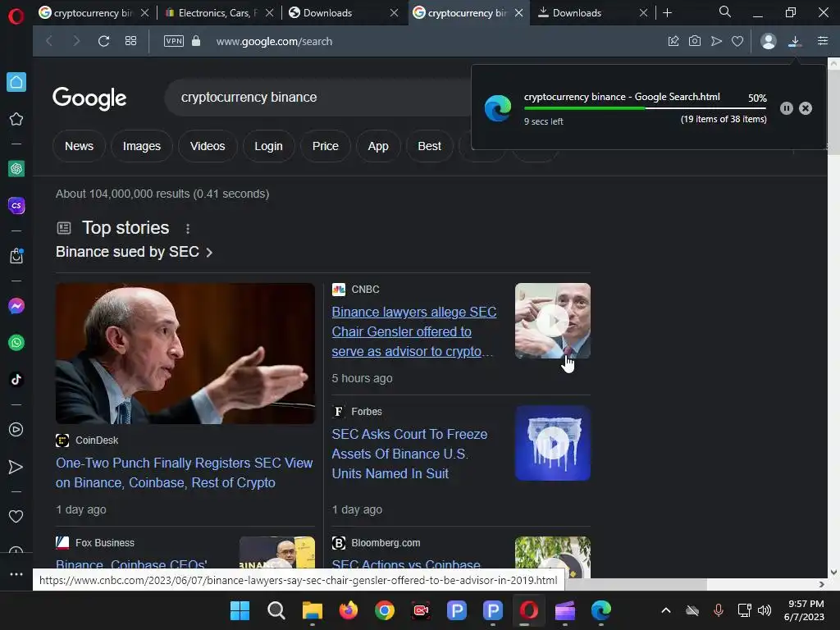Click the Google logo

(89, 98)
